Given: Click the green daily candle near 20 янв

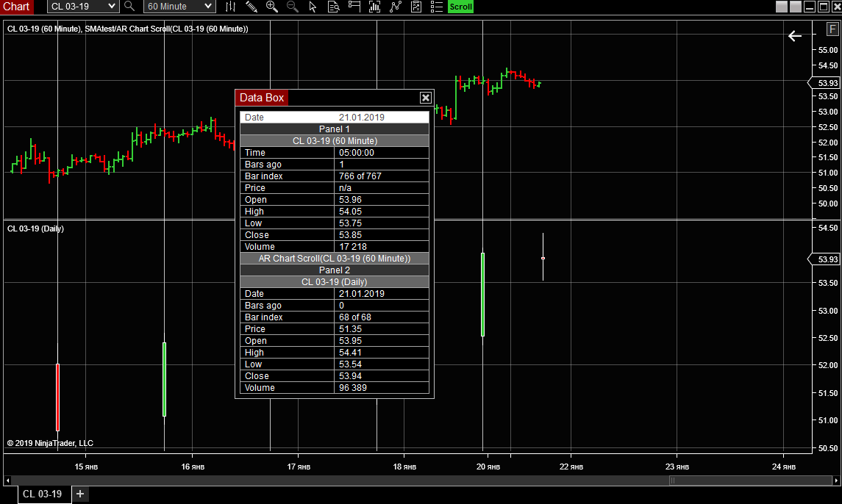Looking at the screenshot, I should 482,294.
